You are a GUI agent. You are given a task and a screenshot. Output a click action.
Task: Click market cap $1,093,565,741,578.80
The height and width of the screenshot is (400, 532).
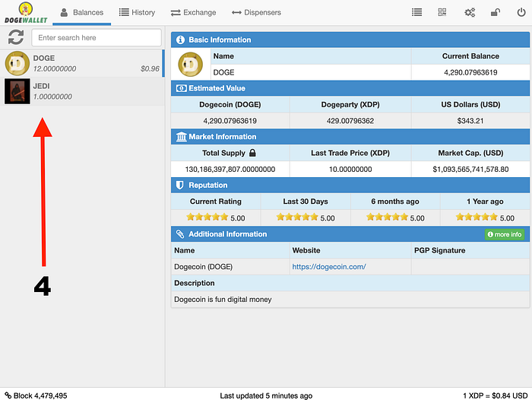470,169
